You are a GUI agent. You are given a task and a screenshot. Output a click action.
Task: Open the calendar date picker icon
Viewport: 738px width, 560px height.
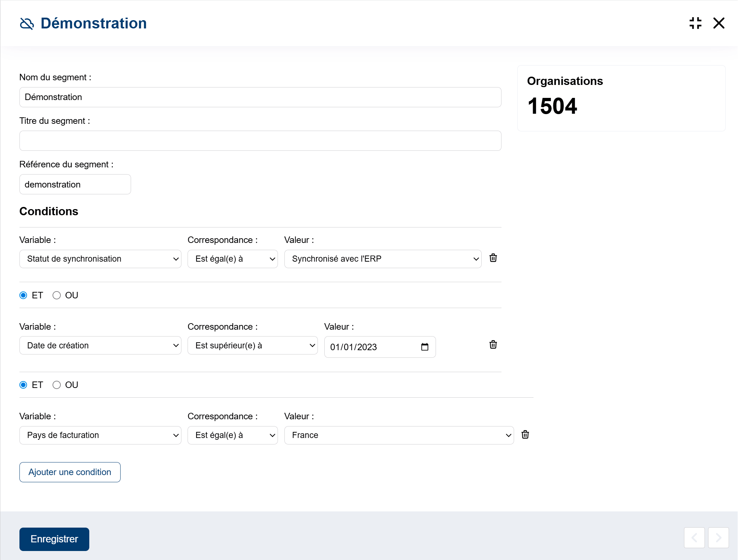click(424, 347)
